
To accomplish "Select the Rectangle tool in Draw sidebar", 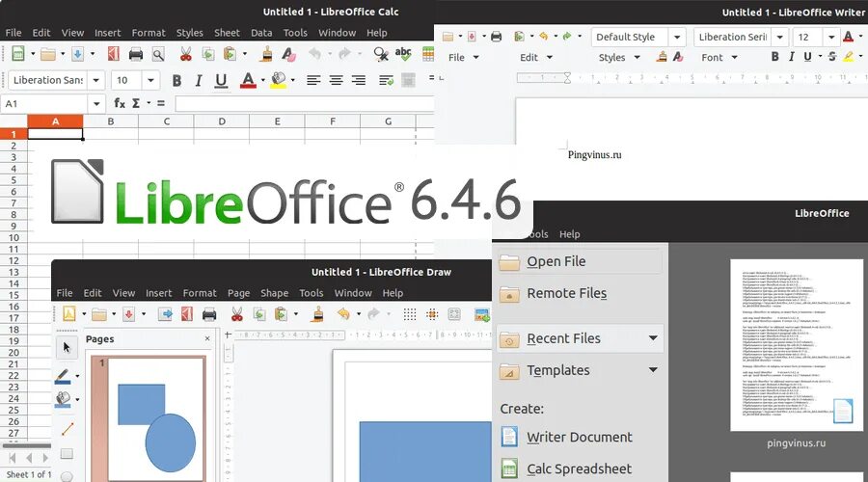I will tap(67, 454).
